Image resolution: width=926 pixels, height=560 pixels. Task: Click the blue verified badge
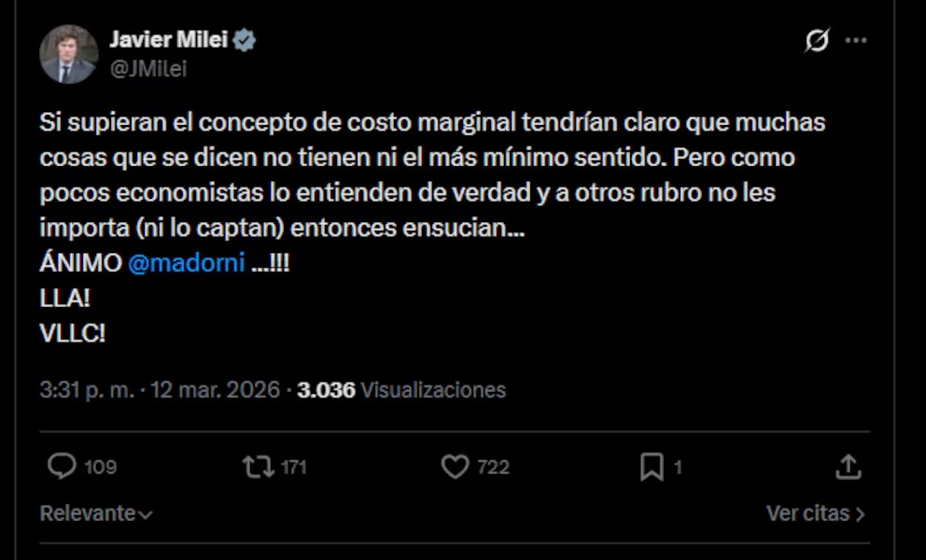pos(245,41)
